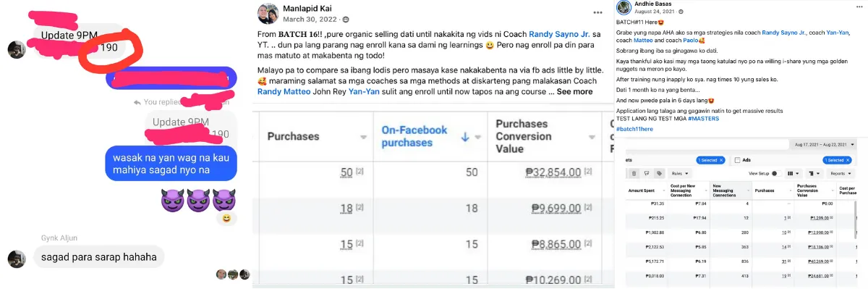Open the Randy Sayno Jr. link in Manlapid Kai's post
The height and width of the screenshot is (289, 868).
[560, 34]
